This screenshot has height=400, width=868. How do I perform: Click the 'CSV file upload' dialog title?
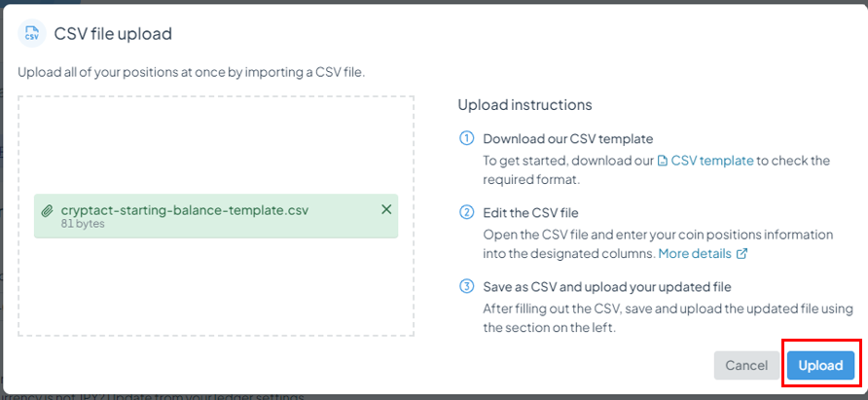coord(113,34)
